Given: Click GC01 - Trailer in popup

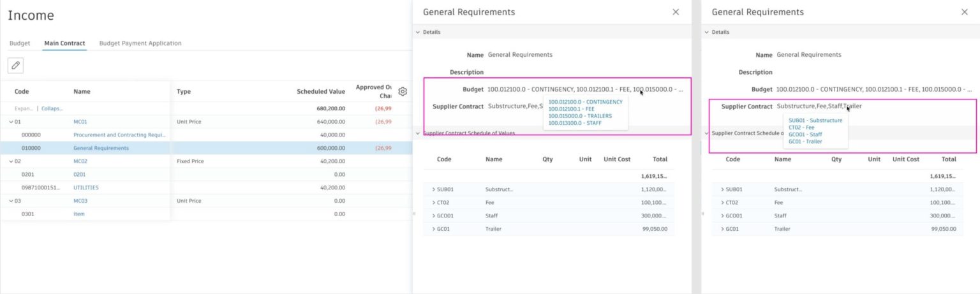Looking at the screenshot, I should coord(805,142).
